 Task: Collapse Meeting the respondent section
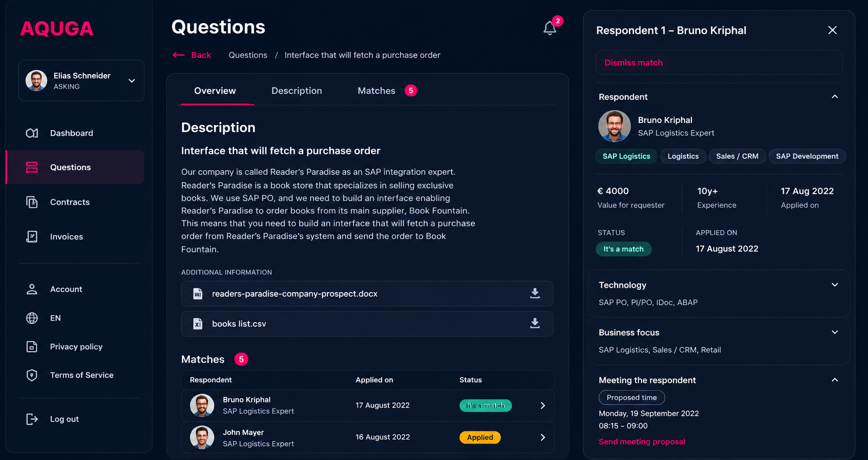click(835, 380)
